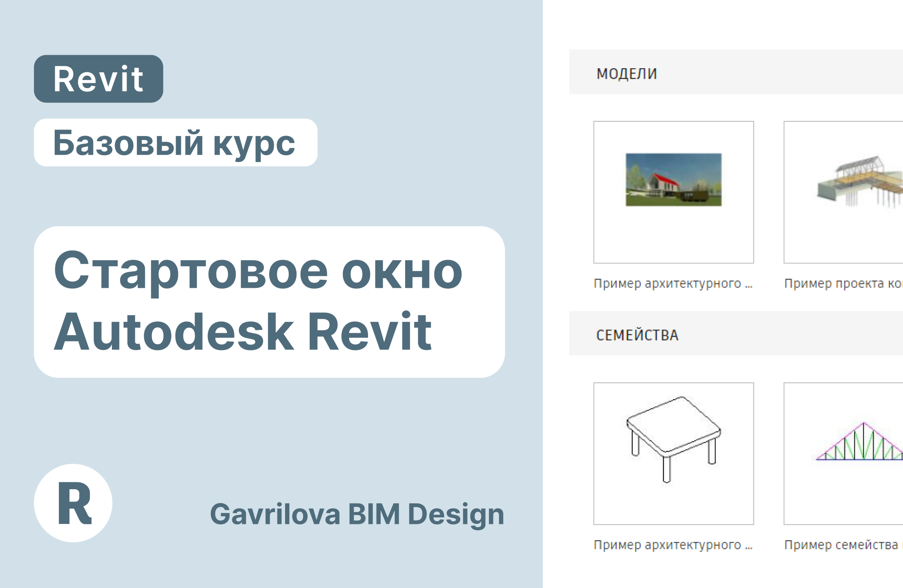Image resolution: width=903 pixels, height=588 pixels.
Task: Open the table family sample thumbnail under СЕМЕЙСТВА
Action: [673, 453]
